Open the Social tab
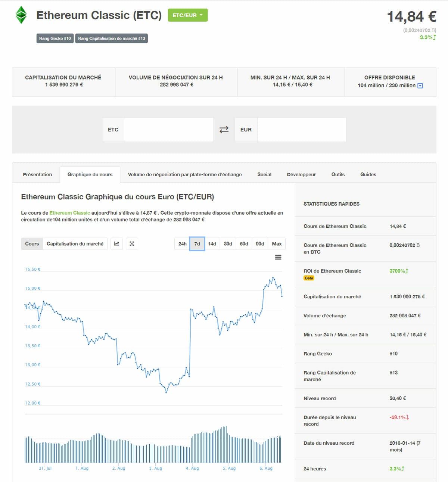 [264, 174]
